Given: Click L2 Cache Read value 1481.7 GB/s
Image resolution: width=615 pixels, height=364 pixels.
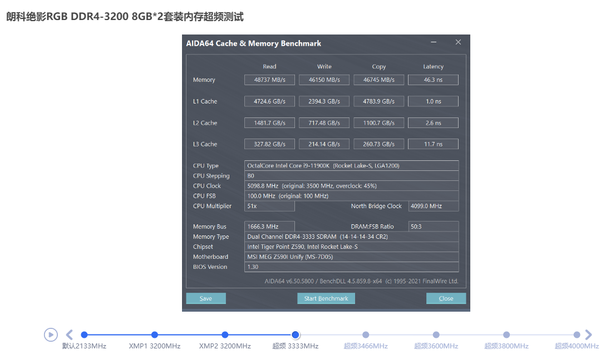Looking at the screenshot, I should click(x=269, y=123).
